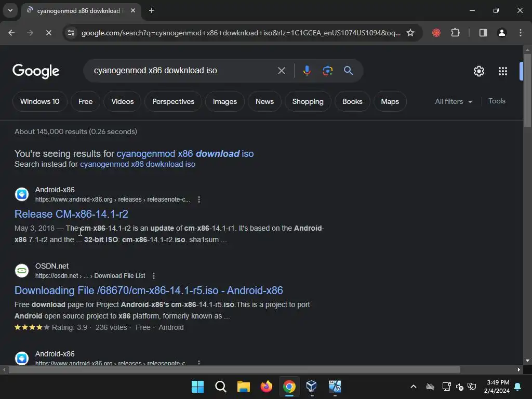
Task: Open Google quick settings gear
Action: (478, 71)
